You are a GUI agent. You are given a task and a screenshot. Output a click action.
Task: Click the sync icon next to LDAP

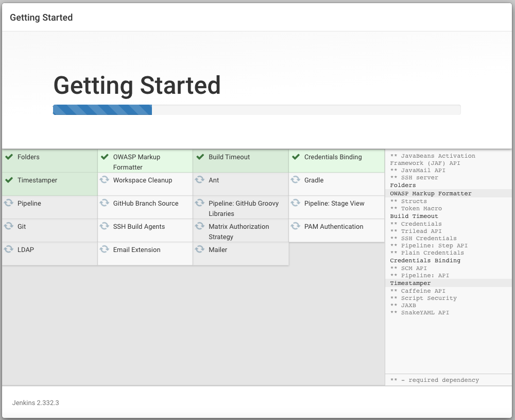click(x=9, y=249)
